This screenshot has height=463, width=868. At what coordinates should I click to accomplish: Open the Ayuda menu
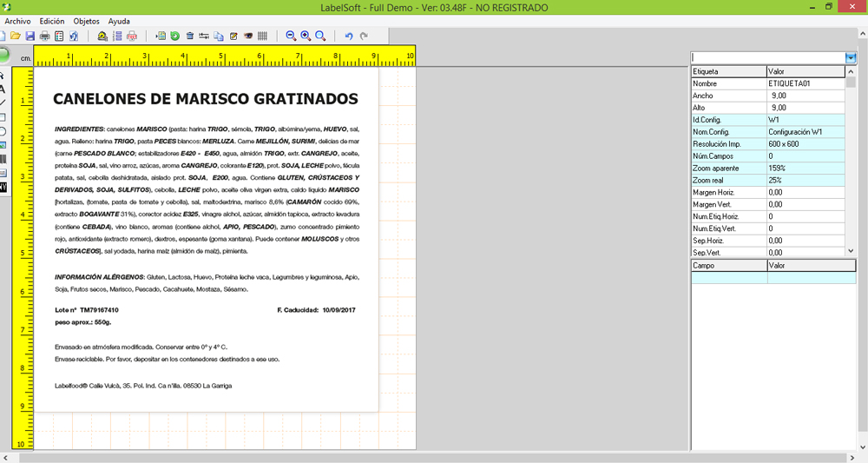tap(119, 21)
